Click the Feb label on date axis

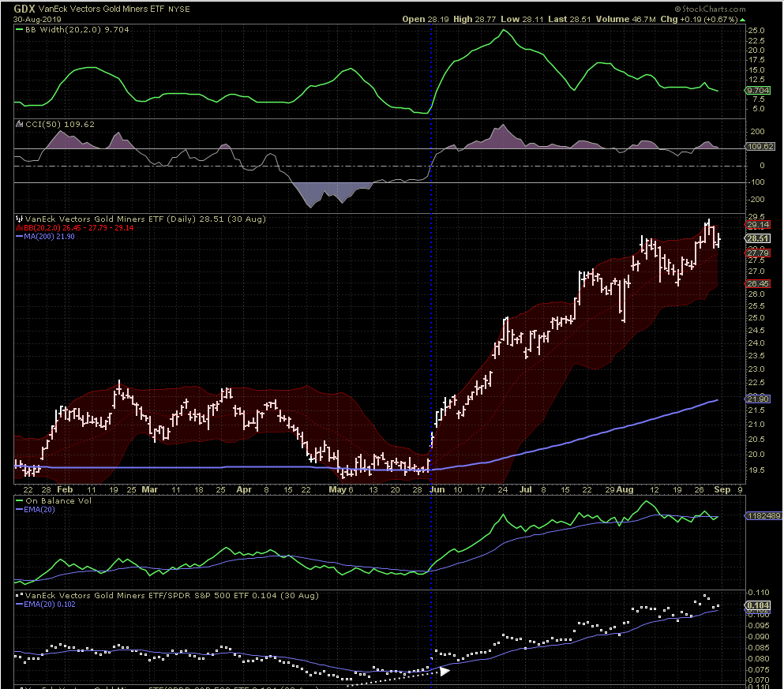coord(65,489)
